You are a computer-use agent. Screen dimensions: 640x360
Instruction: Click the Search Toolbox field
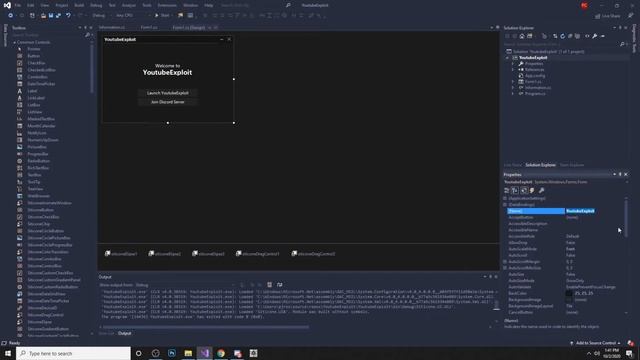(48, 35)
